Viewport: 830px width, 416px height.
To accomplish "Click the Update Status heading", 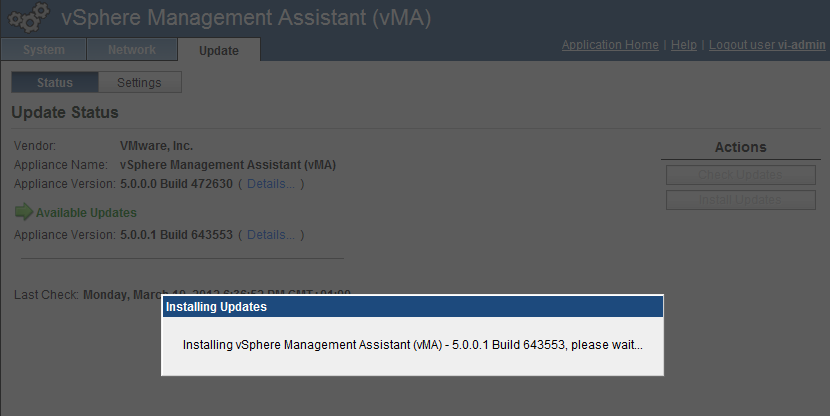I will [x=65, y=112].
